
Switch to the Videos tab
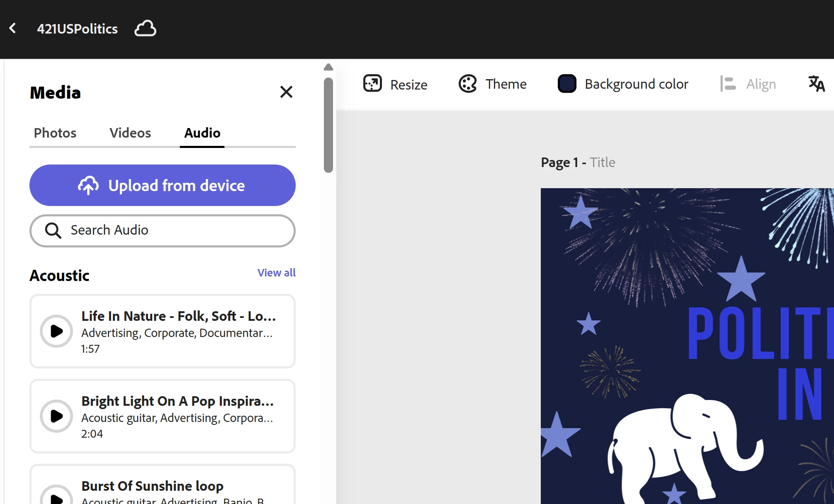[130, 133]
